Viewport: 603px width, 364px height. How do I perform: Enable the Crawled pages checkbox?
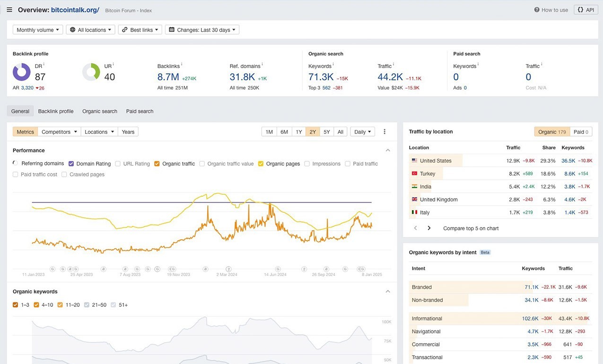[x=64, y=174]
